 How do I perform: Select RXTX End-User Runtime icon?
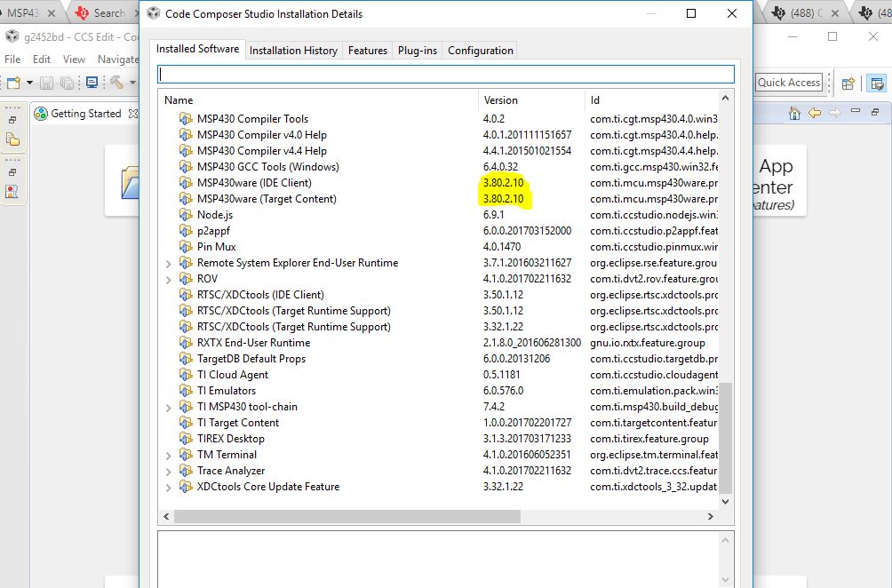click(186, 342)
